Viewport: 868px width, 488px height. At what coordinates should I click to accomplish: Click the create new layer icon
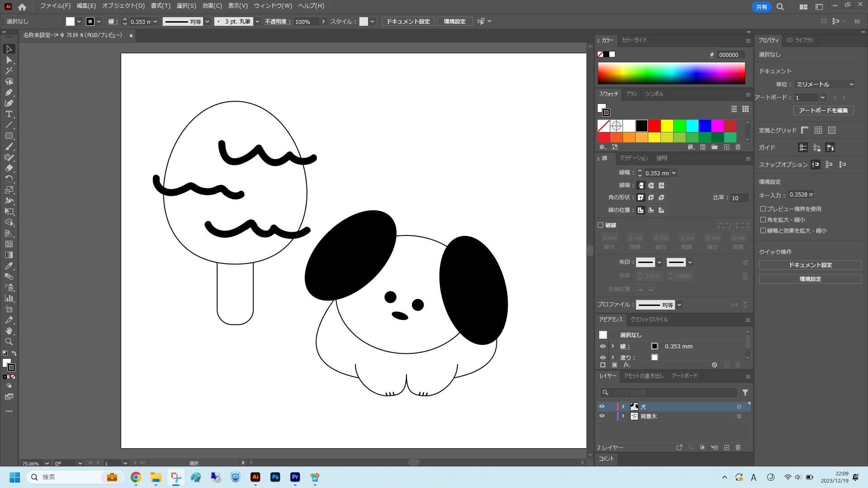point(726,447)
